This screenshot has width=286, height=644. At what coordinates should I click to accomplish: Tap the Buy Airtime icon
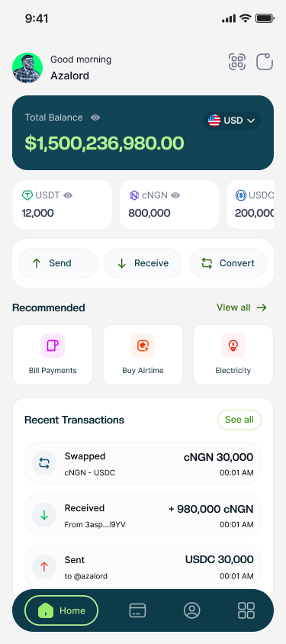tap(143, 346)
